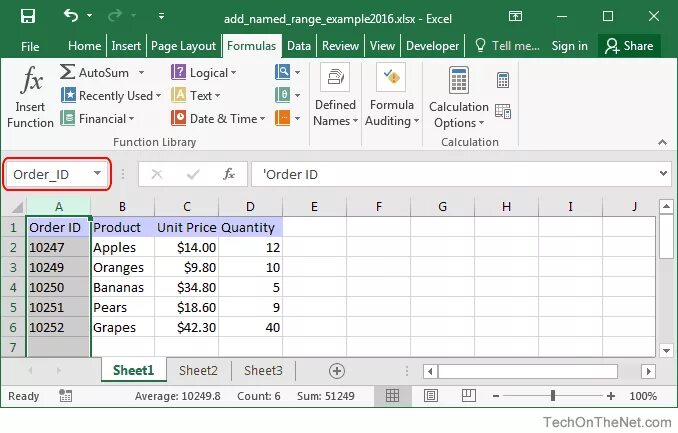The width and height of the screenshot is (678, 433).
Task: Click the Cancel X in the formula bar
Action: pyautogui.click(x=157, y=174)
